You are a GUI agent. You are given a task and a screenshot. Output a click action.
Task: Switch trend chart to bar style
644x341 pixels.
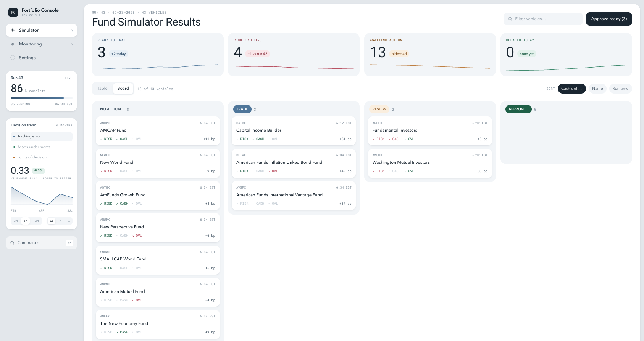pyautogui.click(x=68, y=221)
